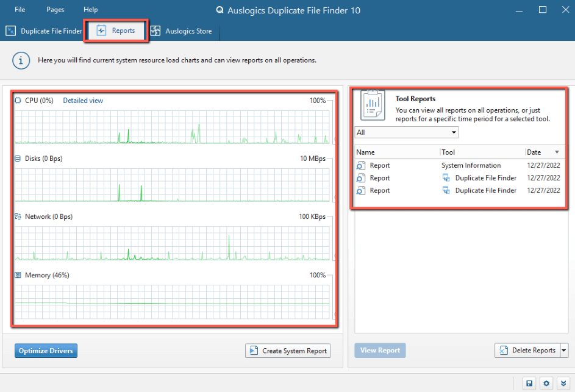
Task: Click the System Information report's magnifier icon
Action: coord(361,165)
